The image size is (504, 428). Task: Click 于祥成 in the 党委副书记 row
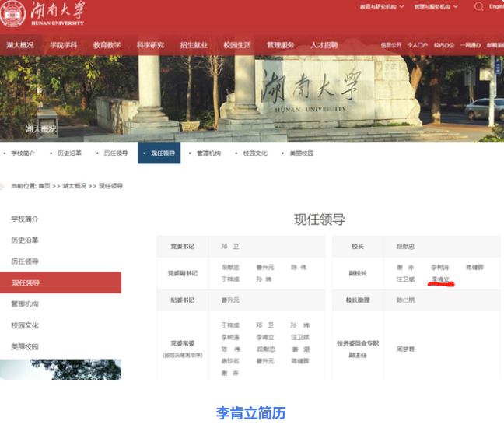230,279
